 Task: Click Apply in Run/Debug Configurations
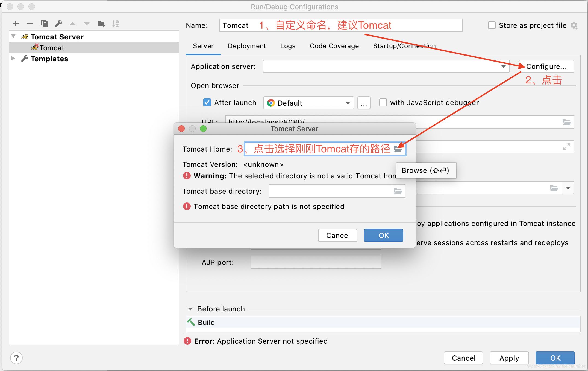click(509, 358)
